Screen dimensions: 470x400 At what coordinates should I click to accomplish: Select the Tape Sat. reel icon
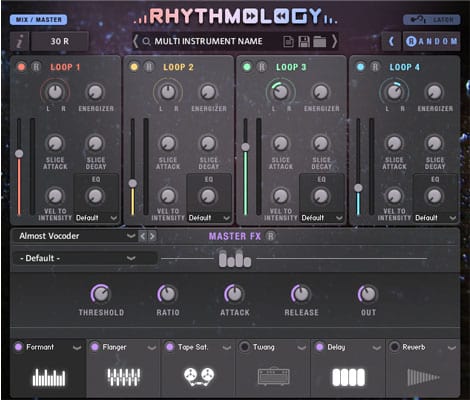pos(199,377)
